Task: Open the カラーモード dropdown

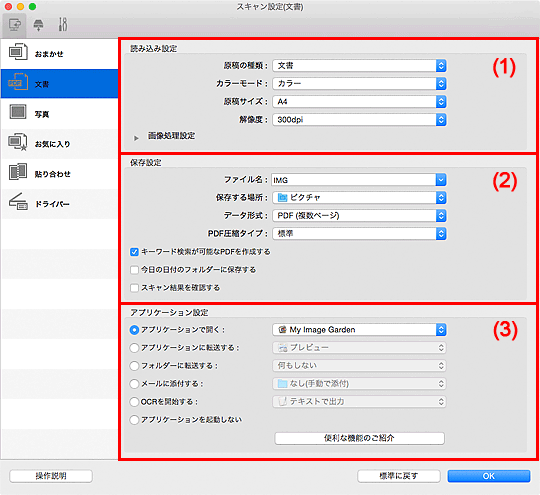Action: tap(359, 83)
